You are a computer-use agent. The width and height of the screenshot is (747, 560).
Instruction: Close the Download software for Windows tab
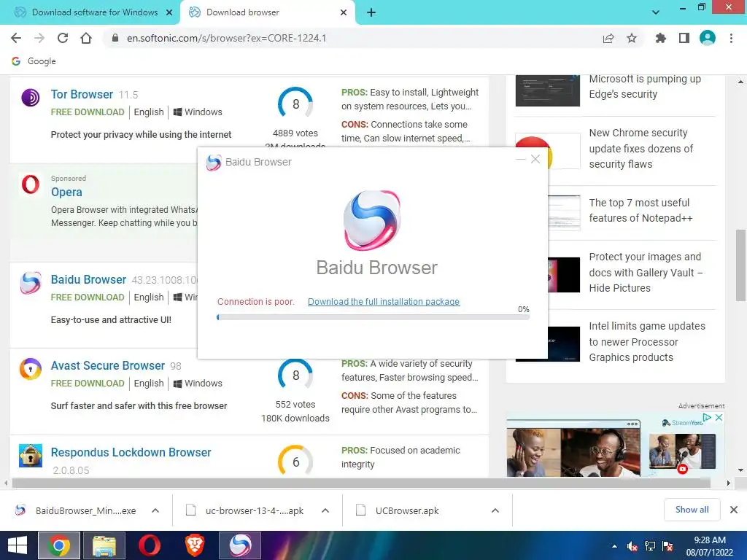[169, 12]
